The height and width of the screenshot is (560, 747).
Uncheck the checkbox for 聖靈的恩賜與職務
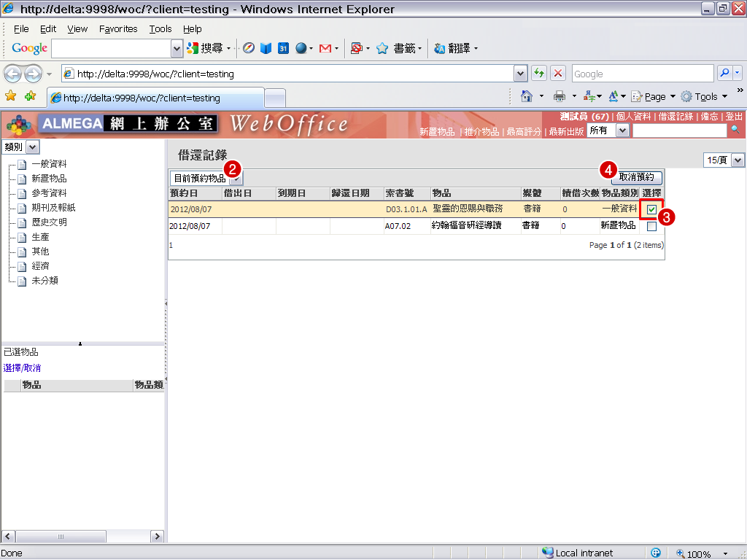[x=651, y=210]
